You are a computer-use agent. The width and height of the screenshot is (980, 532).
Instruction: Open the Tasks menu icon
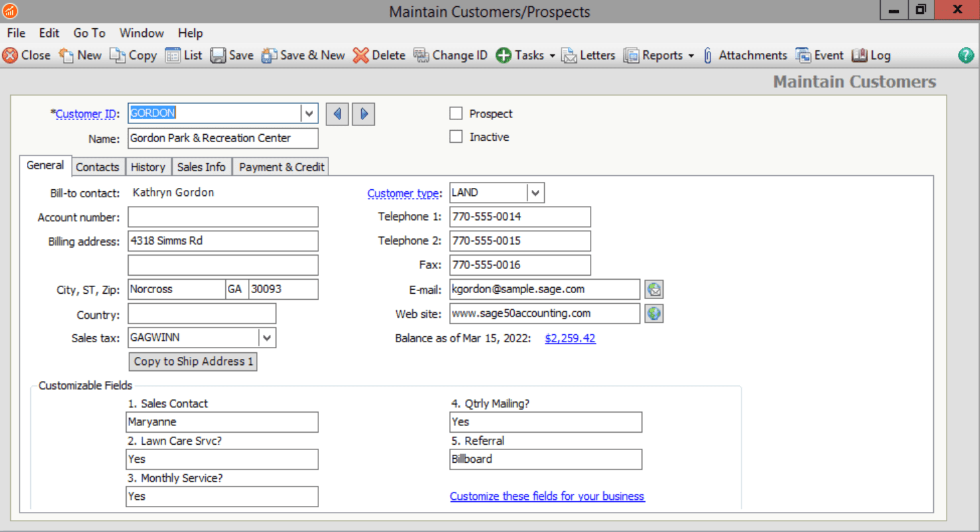pyautogui.click(x=503, y=56)
